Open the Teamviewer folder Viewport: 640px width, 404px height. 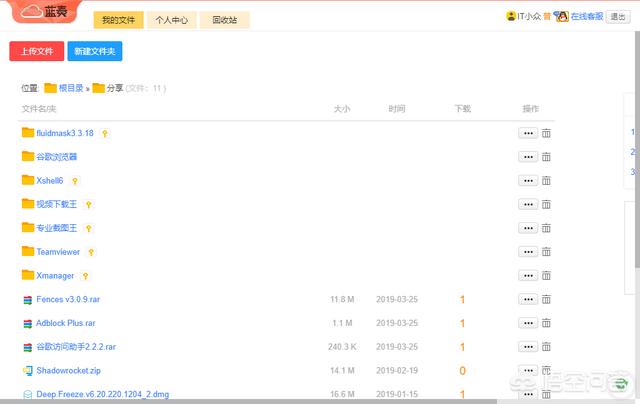[x=58, y=252]
